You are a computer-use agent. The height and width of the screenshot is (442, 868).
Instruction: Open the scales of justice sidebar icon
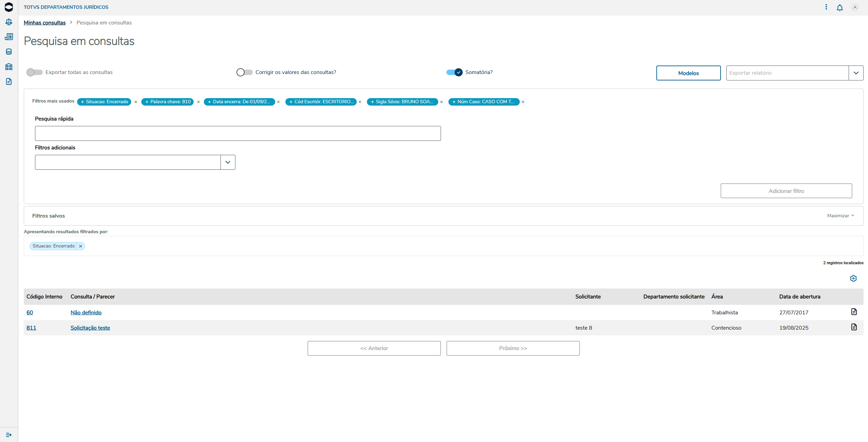click(x=9, y=22)
